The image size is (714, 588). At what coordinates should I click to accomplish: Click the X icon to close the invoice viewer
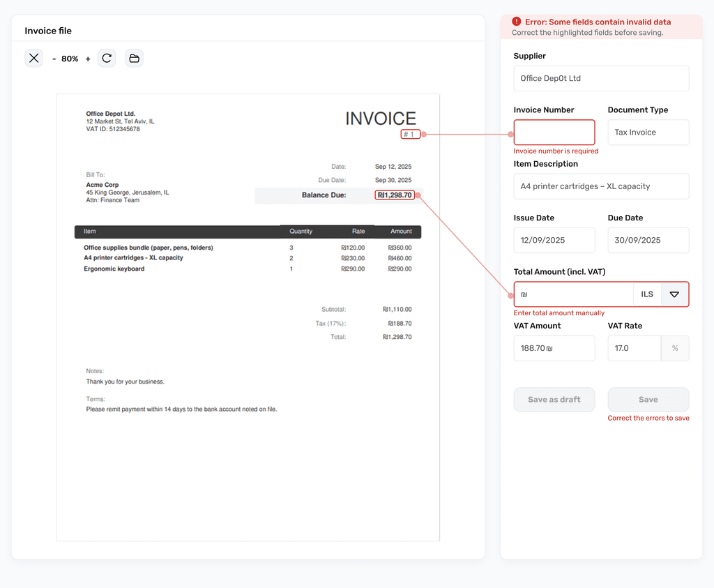coord(33,58)
